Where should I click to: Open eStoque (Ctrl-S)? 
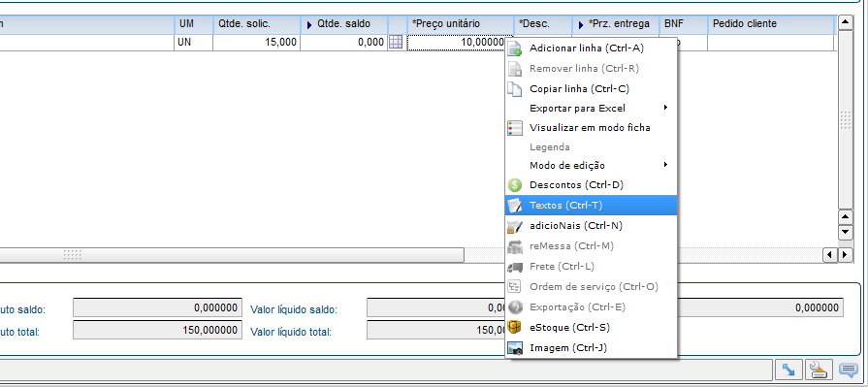tap(592, 327)
